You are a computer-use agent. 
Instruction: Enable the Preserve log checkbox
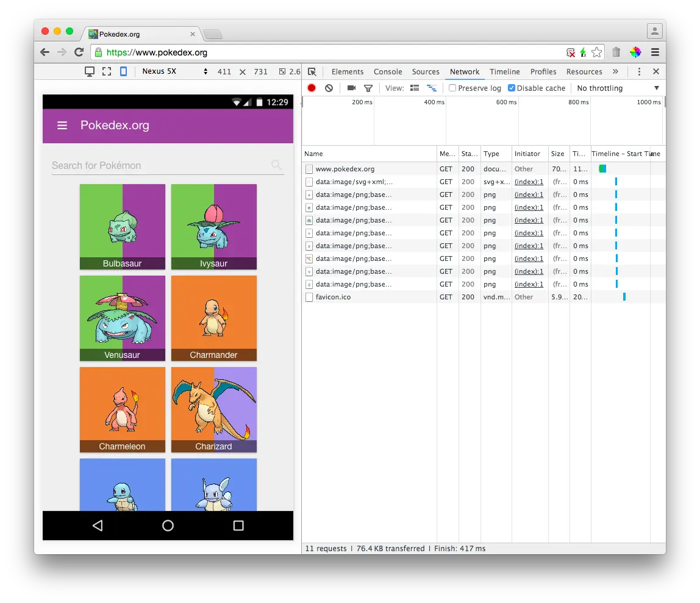[x=451, y=88]
